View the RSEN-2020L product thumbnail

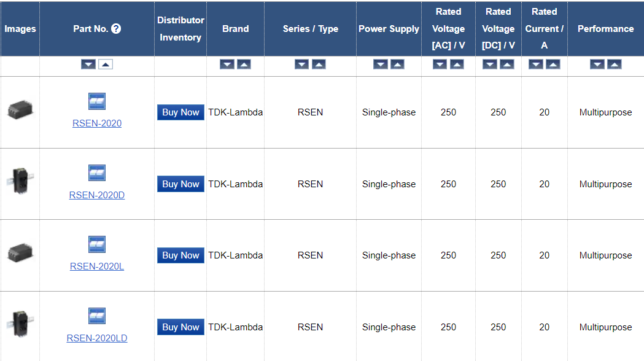click(x=20, y=252)
